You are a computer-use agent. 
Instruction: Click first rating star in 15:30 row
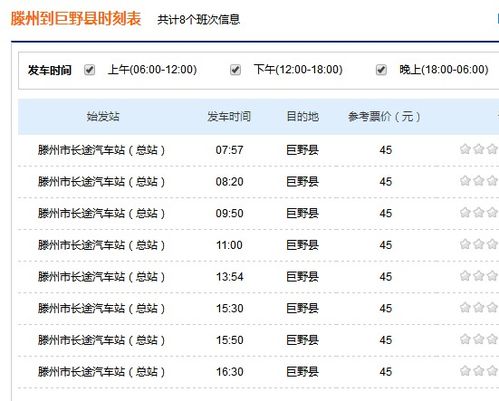465,307
